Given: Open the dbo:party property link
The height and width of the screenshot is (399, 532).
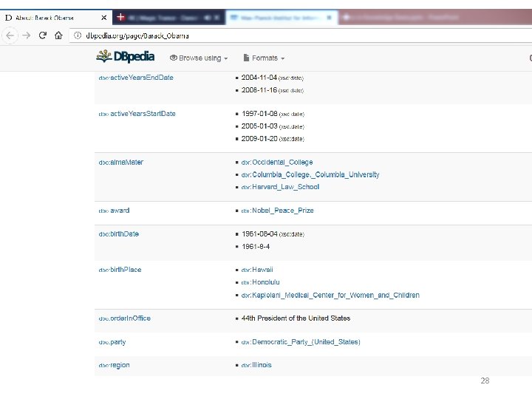Looking at the screenshot, I should 112,342.
